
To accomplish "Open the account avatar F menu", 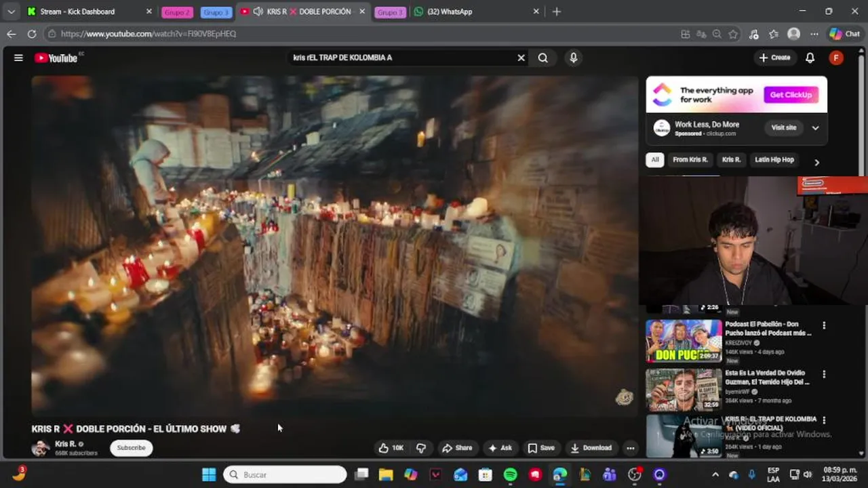I will tap(836, 58).
